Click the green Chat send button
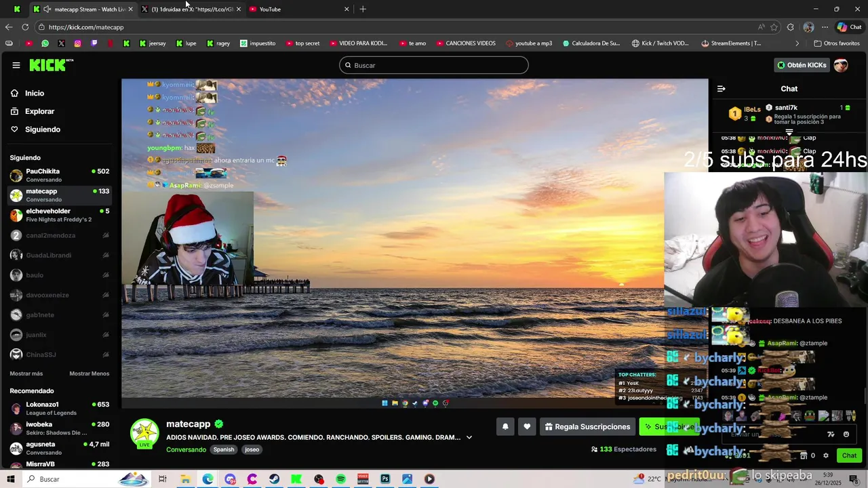868x488 pixels. 849,455
